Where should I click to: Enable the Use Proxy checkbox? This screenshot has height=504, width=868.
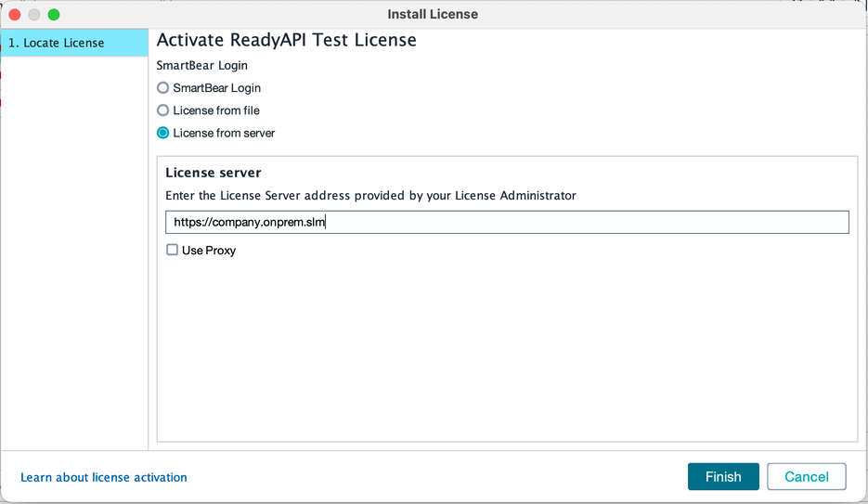click(172, 250)
